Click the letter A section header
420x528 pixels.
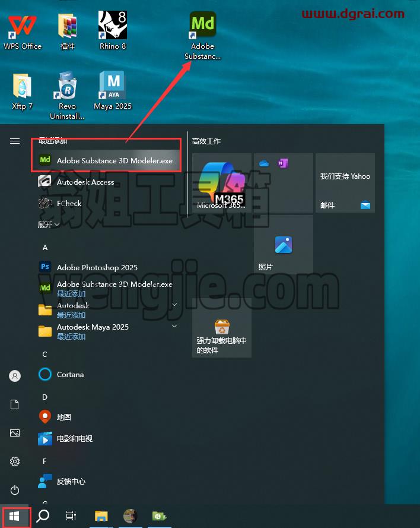pyautogui.click(x=45, y=248)
